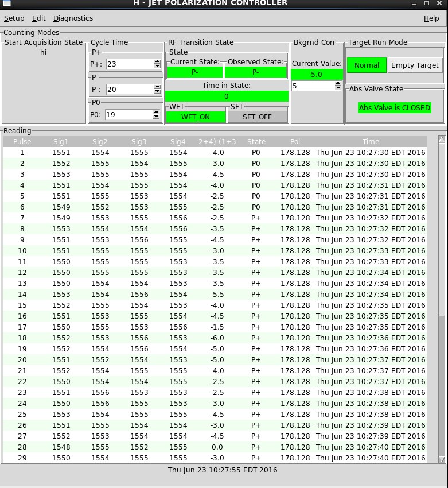Select pulse row 7 in the table
The width and height of the screenshot is (448, 488).
pyautogui.click(x=215, y=218)
